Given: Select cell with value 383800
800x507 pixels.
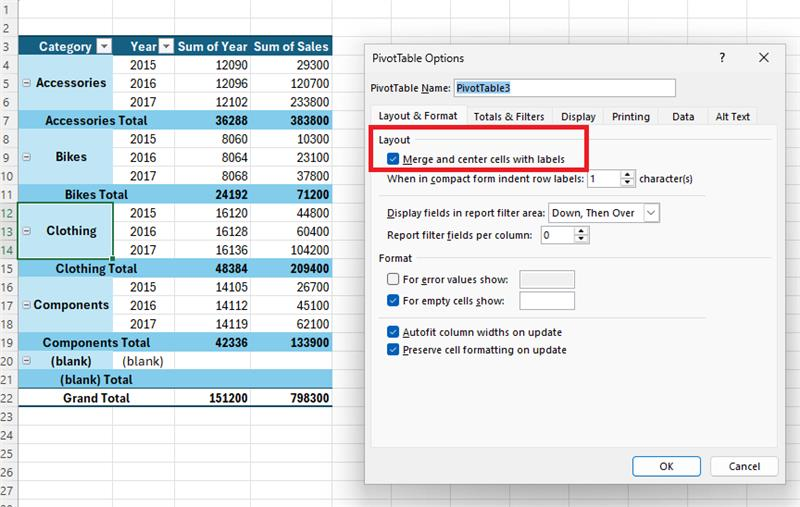Looking at the screenshot, I should pyautogui.click(x=291, y=120).
